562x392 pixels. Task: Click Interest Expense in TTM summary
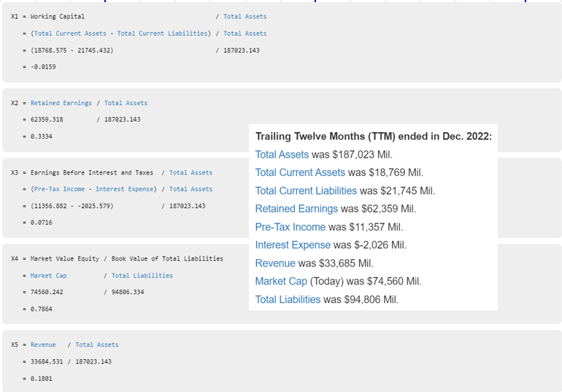(x=293, y=245)
